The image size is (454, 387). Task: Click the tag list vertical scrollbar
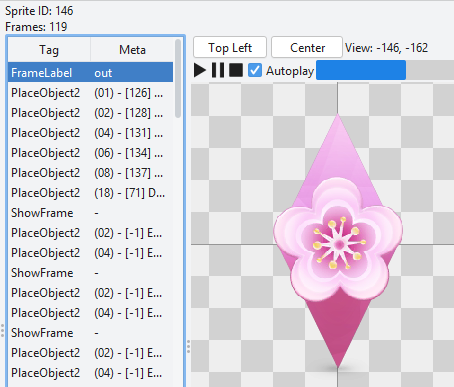178,78
